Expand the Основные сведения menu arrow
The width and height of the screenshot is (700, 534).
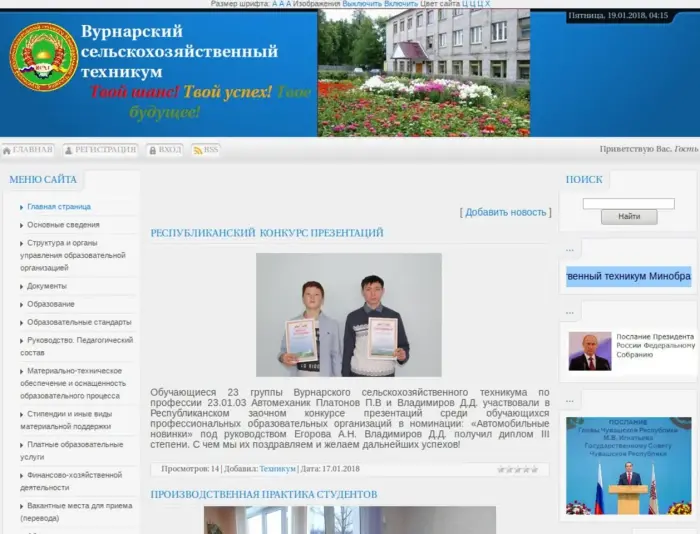coord(22,225)
